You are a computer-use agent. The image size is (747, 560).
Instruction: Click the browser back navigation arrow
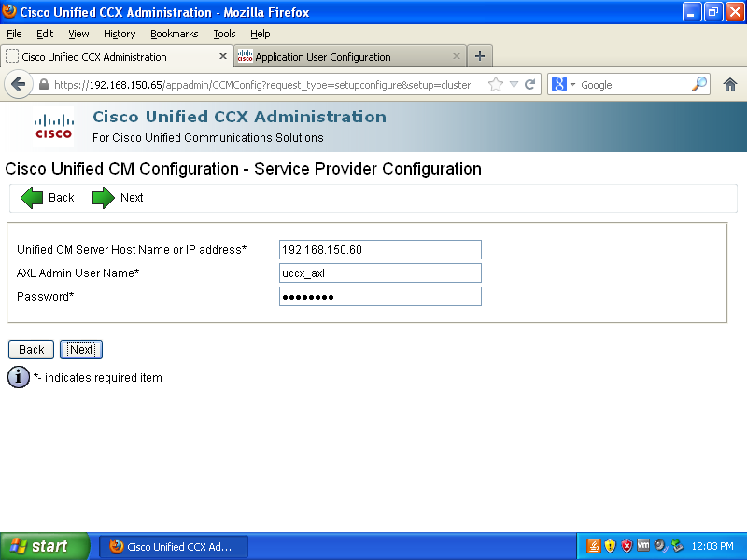[x=18, y=85]
